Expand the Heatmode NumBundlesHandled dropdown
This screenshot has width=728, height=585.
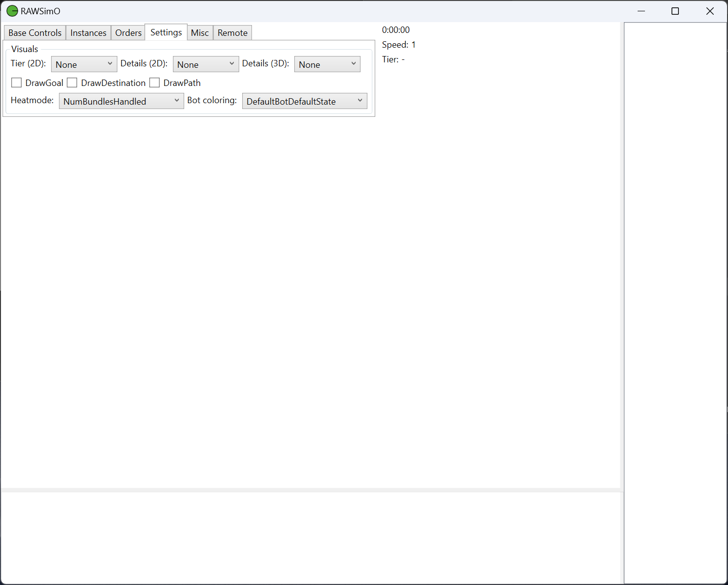click(x=121, y=101)
